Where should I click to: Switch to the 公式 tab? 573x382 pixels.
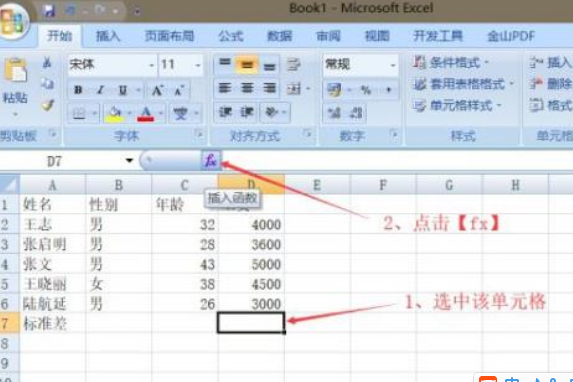pos(231,36)
